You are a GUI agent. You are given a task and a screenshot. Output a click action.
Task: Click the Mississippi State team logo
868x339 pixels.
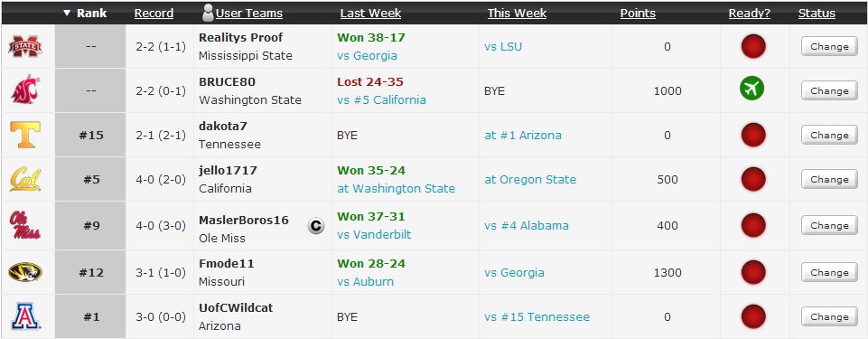tap(25, 46)
